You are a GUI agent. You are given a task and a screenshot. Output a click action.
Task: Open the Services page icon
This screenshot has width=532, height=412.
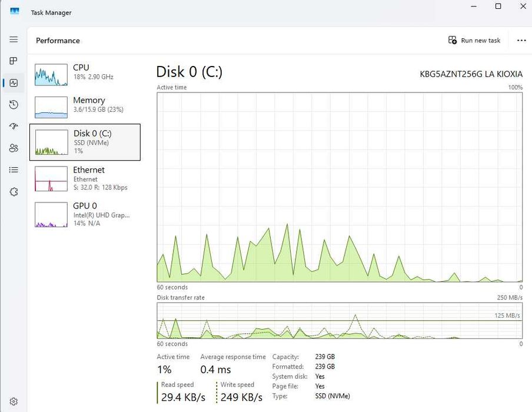(x=14, y=192)
